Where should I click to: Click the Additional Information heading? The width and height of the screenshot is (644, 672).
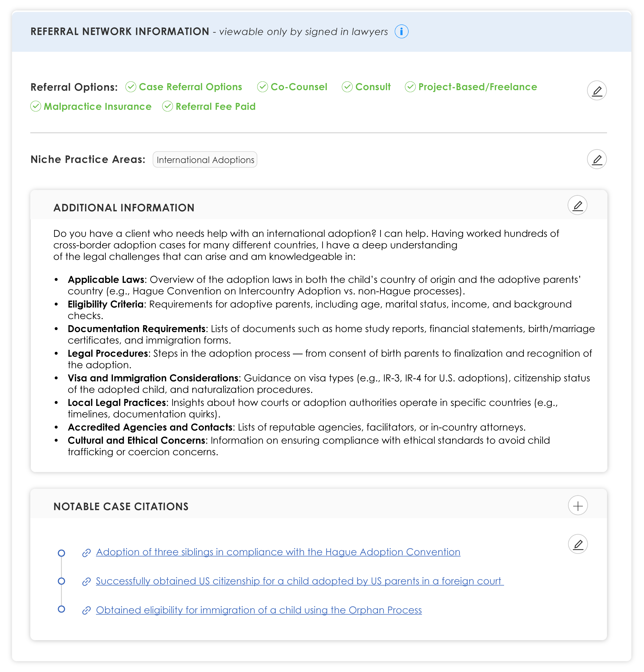[x=124, y=208]
